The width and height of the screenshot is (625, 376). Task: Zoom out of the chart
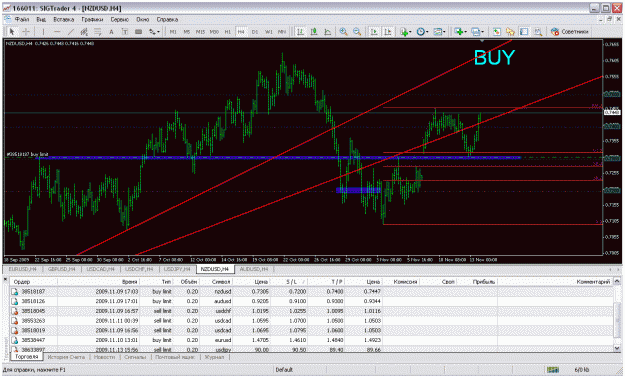pos(357,31)
